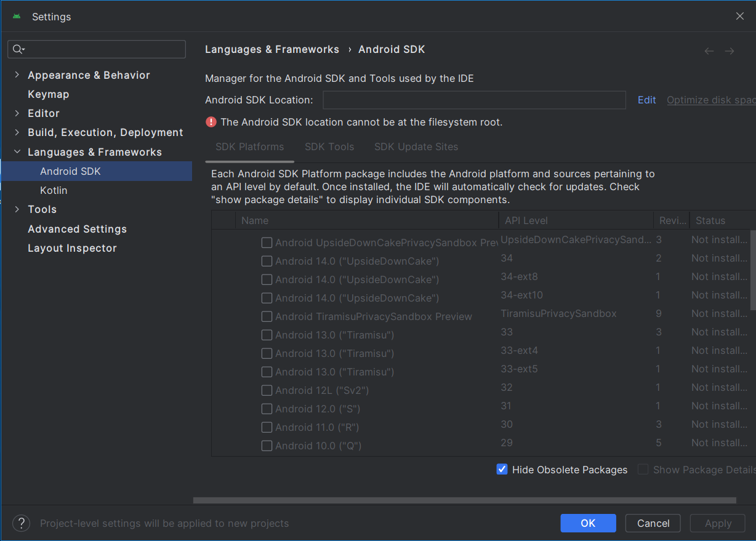Click the forward navigation arrow
The image size is (756, 541).
(730, 51)
